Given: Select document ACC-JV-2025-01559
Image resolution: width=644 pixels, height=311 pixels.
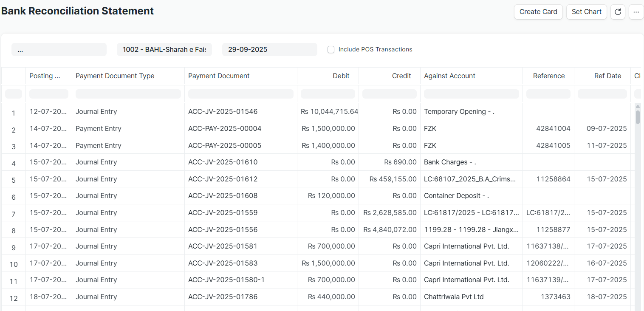Looking at the screenshot, I should (x=223, y=213).
